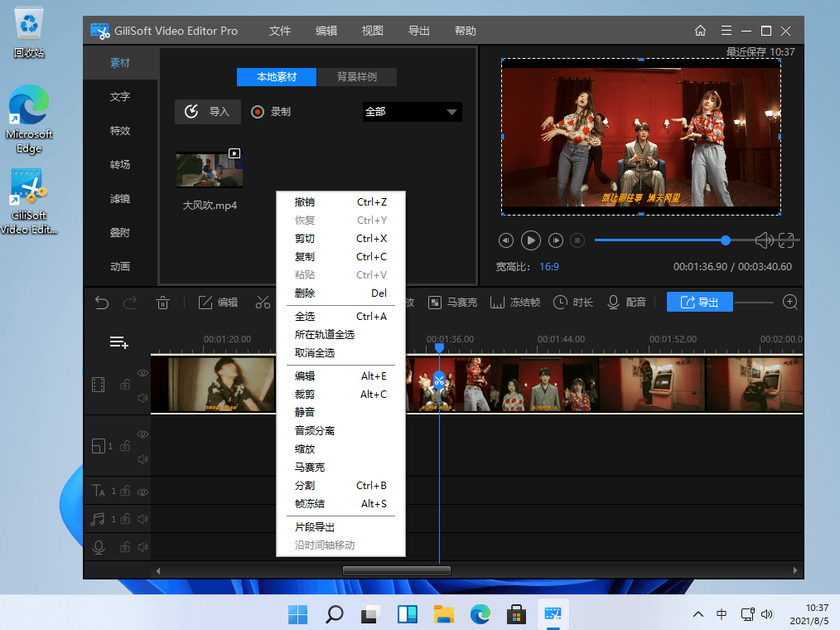Image resolution: width=840 pixels, height=630 pixels.
Task: Choose 剪切 in the context menu
Action: pos(340,239)
